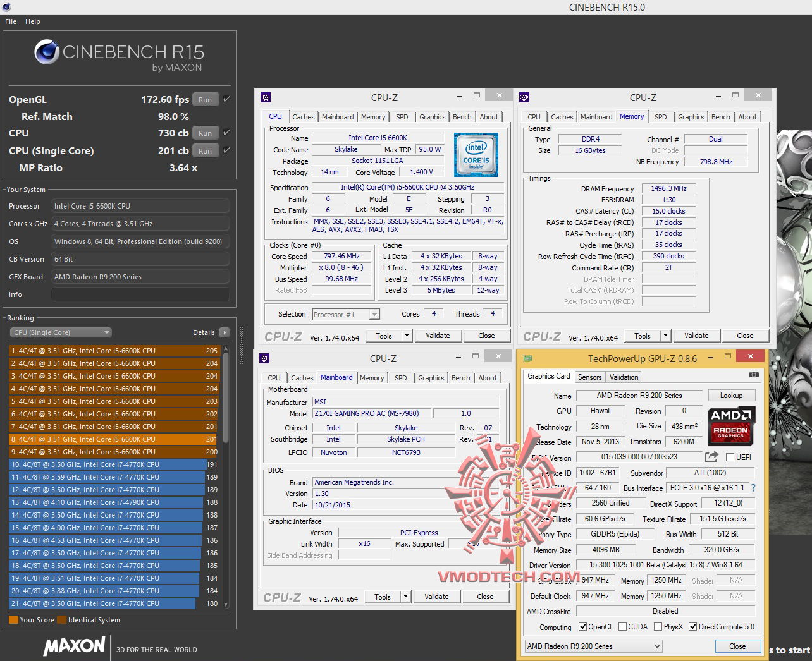The width and height of the screenshot is (812, 661).
Task: Toggle the CPU (Single Core) test checkbox
Action: (226, 150)
